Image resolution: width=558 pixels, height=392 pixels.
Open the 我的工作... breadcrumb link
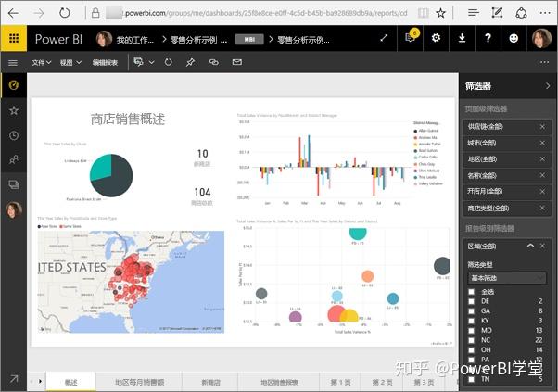134,40
